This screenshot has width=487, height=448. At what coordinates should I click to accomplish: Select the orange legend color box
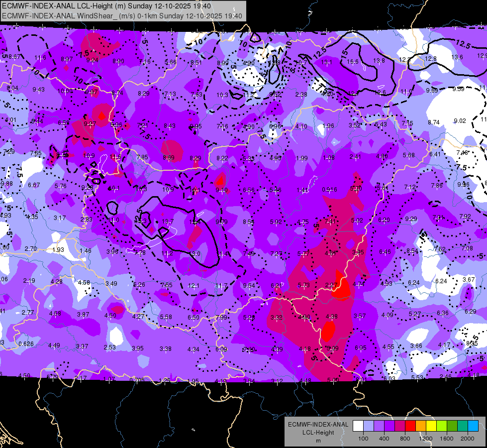click(x=420, y=426)
